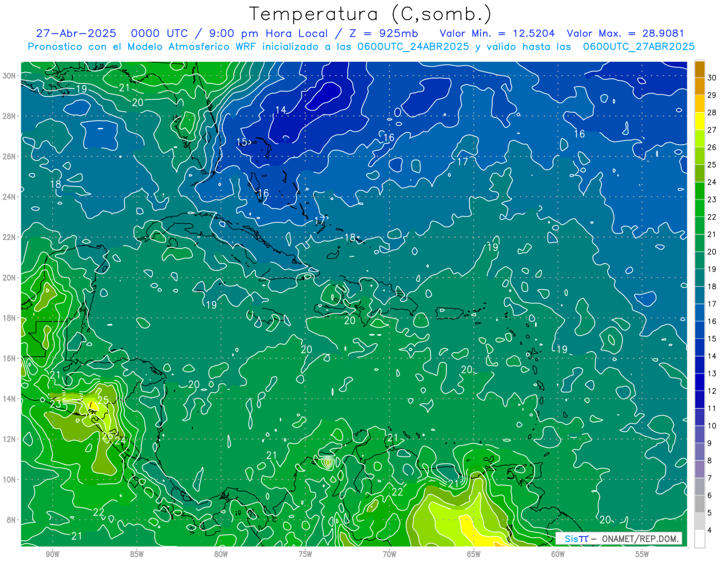Click the '14' contour label on the map
The width and height of the screenshot is (728, 562).
(280, 110)
